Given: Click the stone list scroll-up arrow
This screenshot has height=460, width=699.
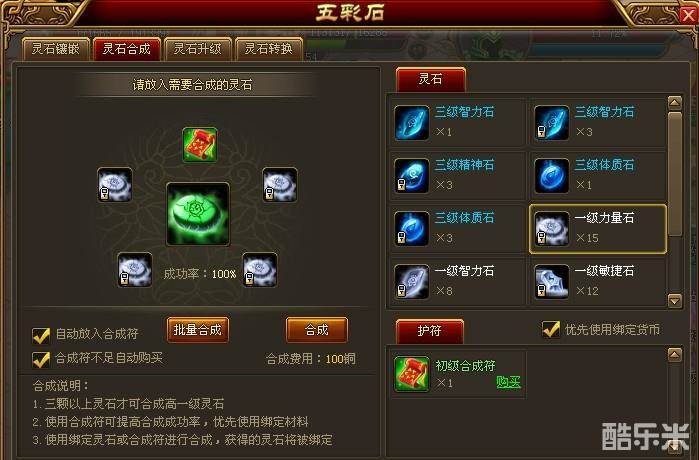Looking at the screenshot, I should [674, 103].
